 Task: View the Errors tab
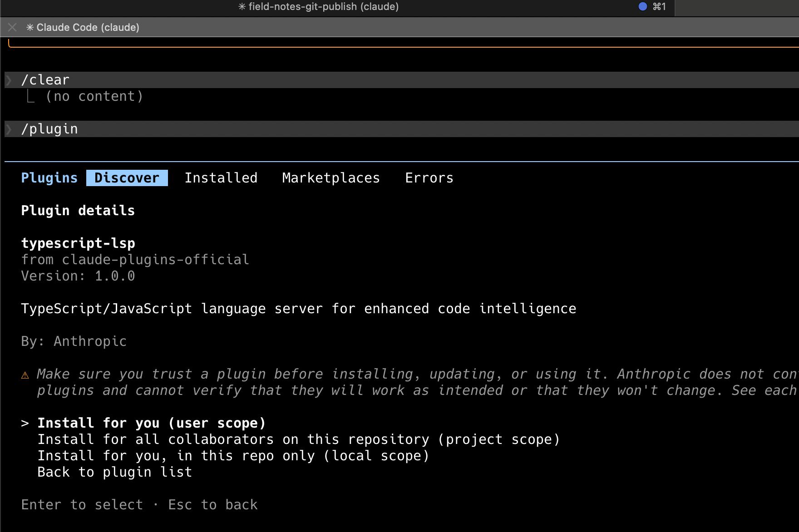pos(429,177)
